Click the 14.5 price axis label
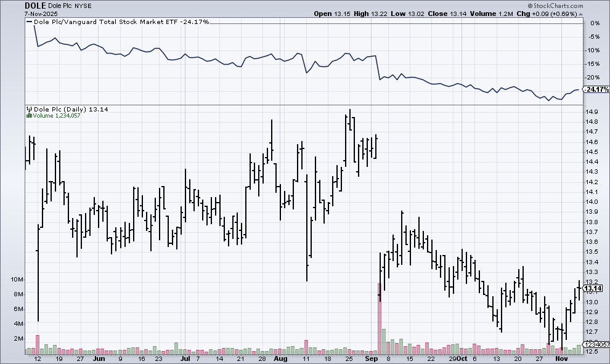 pos(592,152)
